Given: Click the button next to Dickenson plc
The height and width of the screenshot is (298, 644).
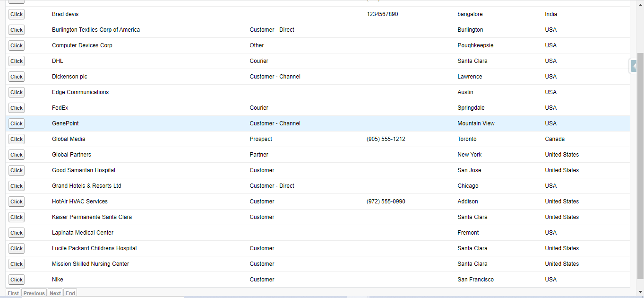Looking at the screenshot, I should (x=17, y=77).
